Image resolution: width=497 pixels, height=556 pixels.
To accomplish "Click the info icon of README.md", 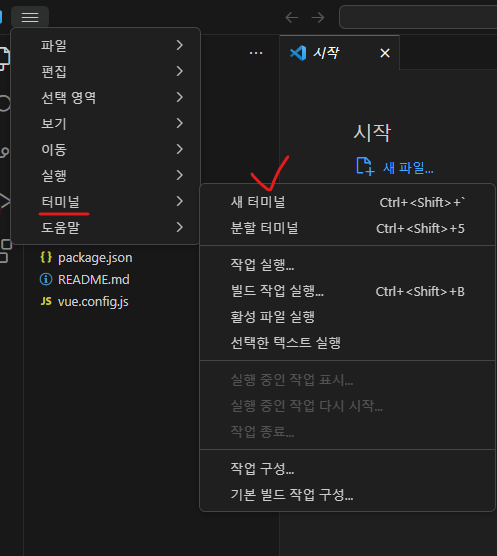I will pos(46,279).
